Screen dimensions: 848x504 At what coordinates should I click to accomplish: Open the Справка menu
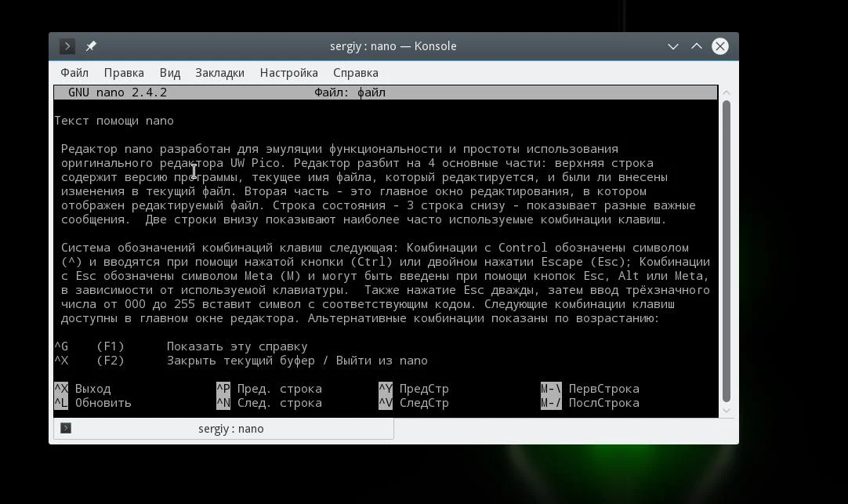pyautogui.click(x=355, y=72)
